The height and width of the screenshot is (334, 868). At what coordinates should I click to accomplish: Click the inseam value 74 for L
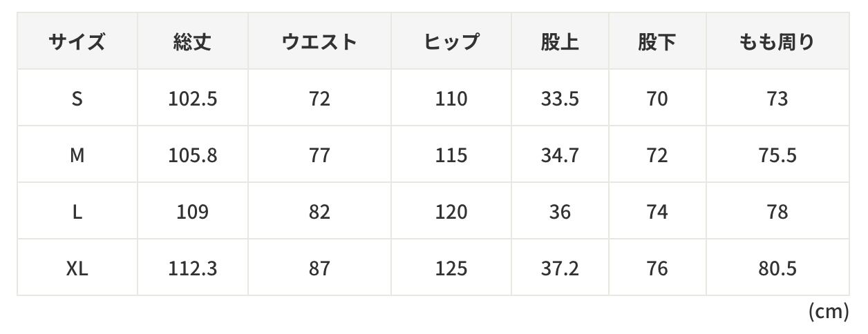pyautogui.click(x=657, y=212)
